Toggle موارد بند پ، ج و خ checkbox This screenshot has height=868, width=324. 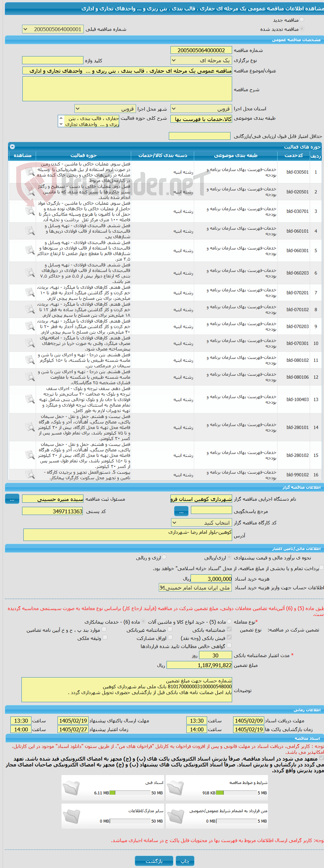104,629
